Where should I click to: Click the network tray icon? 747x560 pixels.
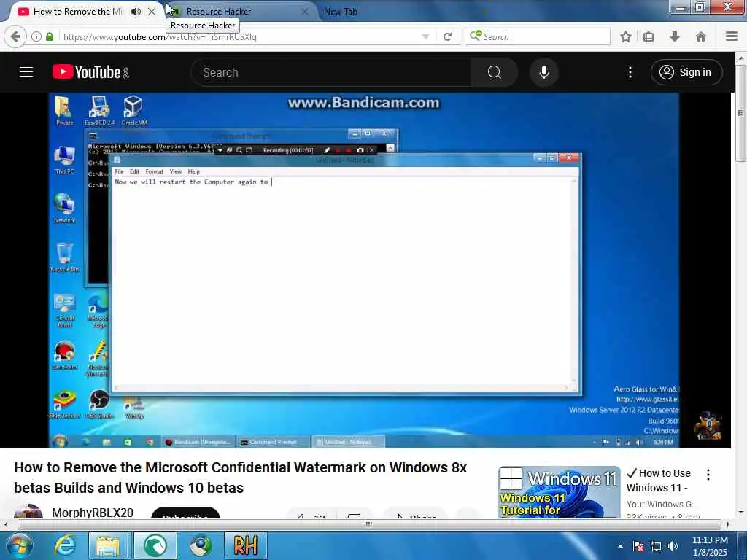pyautogui.click(x=656, y=546)
